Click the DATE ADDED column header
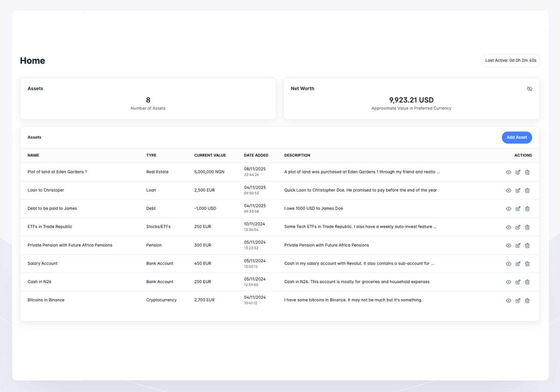This screenshot has height=392, width=560. click(x=256, y=155)
